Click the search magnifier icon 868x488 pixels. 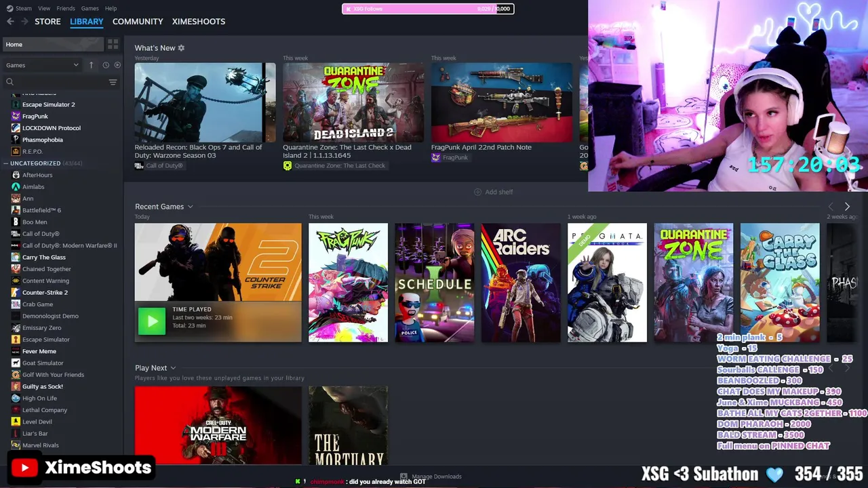click(9, 82)
